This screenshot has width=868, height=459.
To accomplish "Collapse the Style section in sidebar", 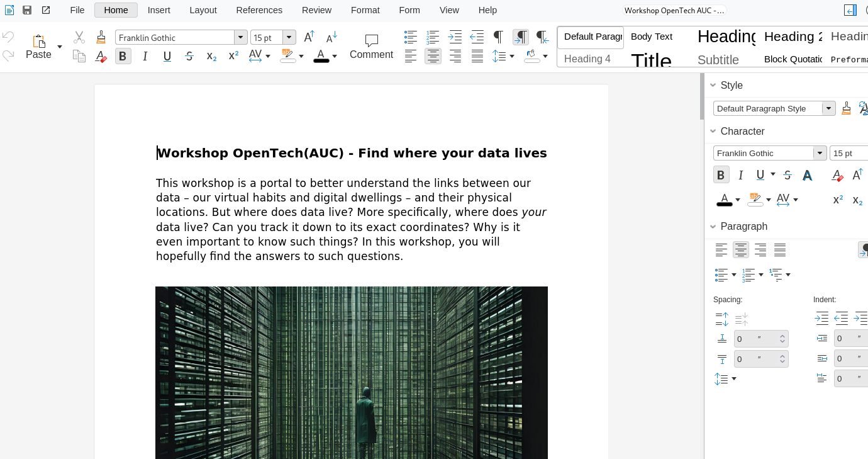I will (713, 85).
